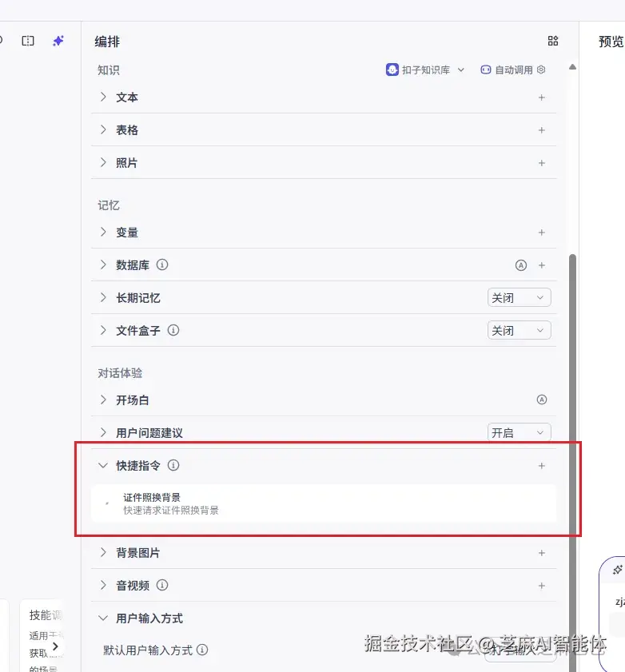The width and height of the screenshot is (625, 672).
Task: Click the scrollbar up arrow
Action: (572, 67)
